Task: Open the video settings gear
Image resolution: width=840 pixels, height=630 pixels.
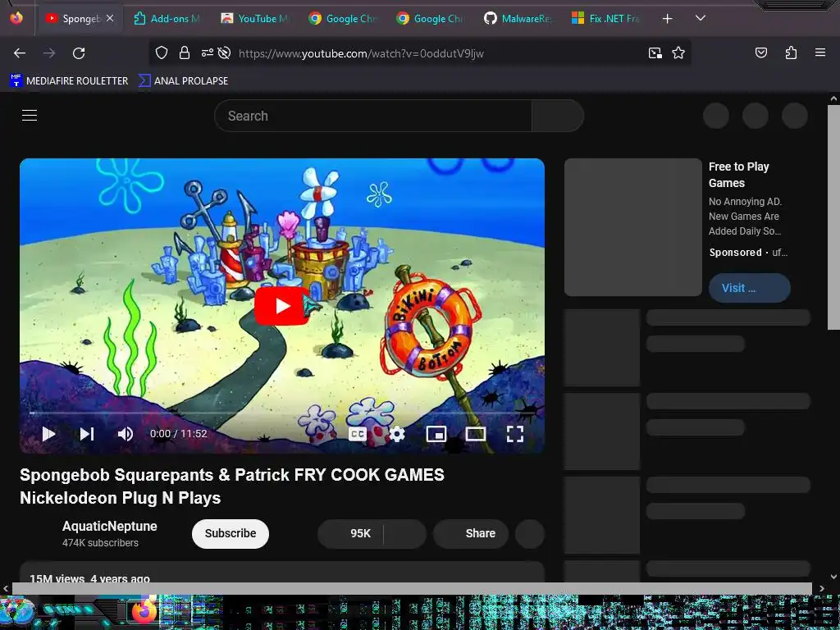Action: tap(397, 434)
